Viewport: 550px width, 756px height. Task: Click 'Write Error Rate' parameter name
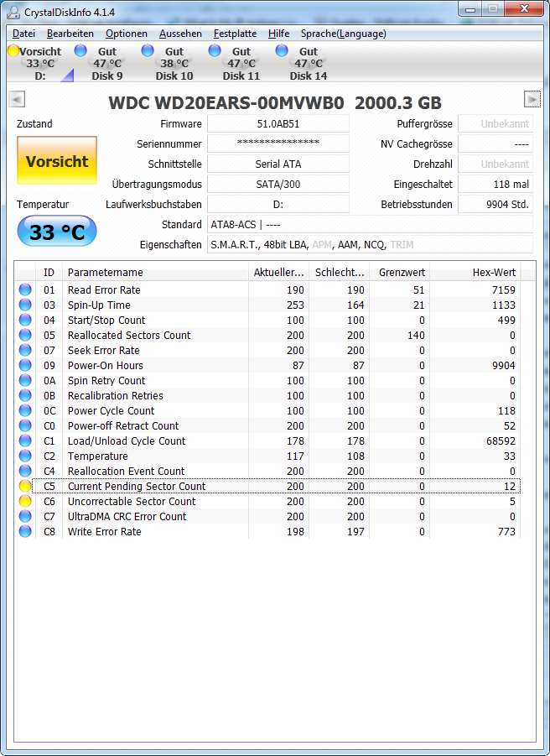105,531
